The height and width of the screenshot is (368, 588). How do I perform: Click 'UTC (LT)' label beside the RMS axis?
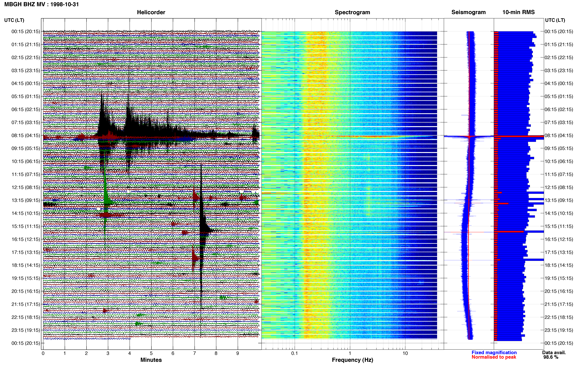pyautogui.click(x=555, y=20)
